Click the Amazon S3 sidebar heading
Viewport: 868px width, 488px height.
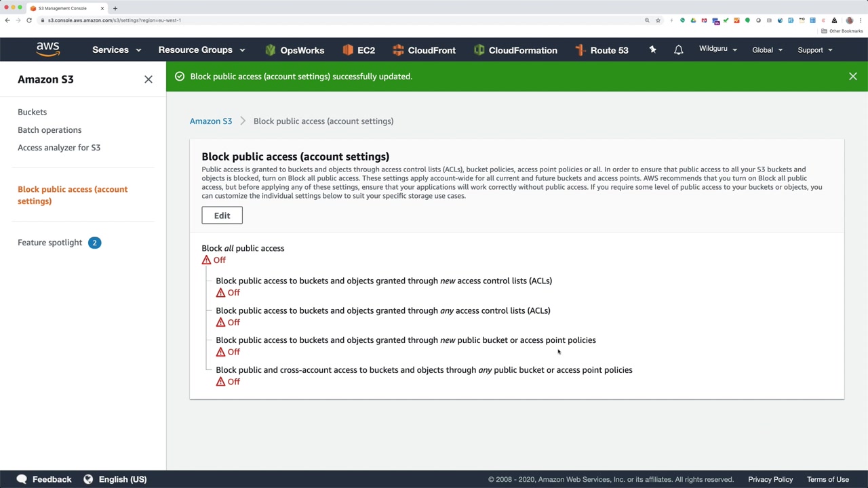click(x=45, y=79)
